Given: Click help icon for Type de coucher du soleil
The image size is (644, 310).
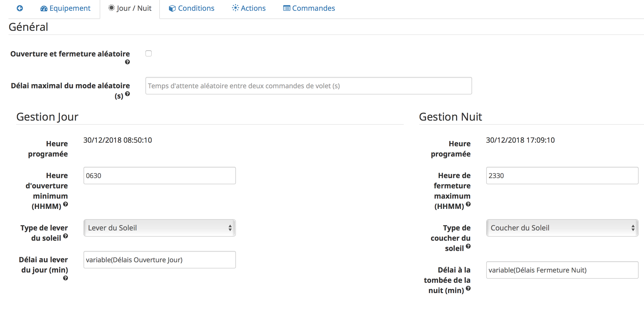Looking at the screenshot, I should click(x=468, y=246).
